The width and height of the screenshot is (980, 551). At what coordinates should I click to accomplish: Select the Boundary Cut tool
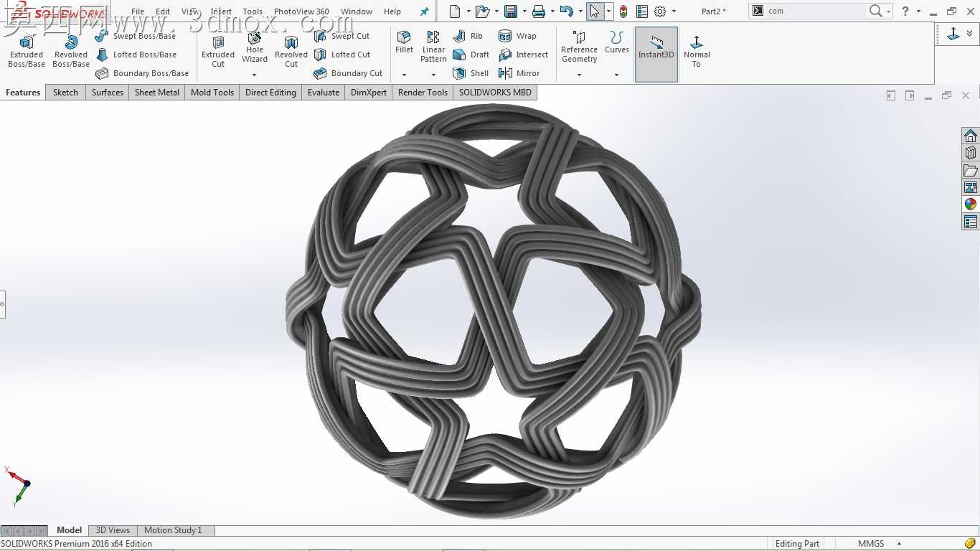[x=348, y=73]
